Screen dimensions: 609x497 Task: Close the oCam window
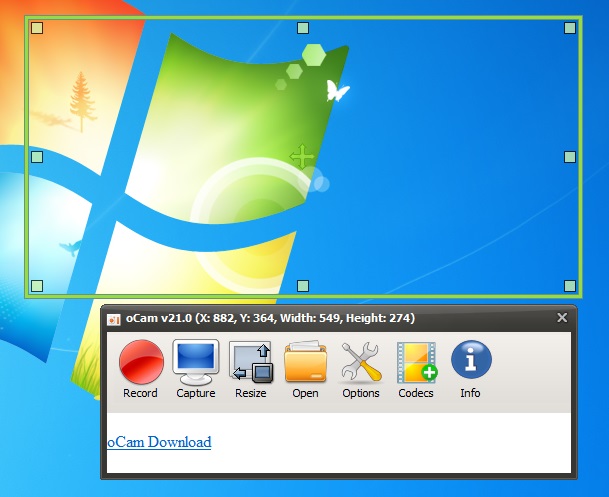point(562,318)
